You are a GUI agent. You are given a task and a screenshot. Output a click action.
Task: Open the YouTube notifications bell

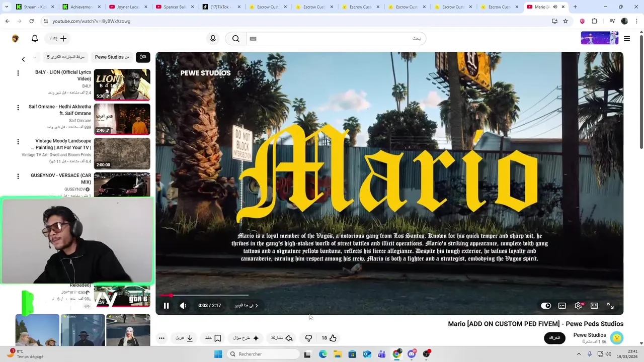(35, 39)
